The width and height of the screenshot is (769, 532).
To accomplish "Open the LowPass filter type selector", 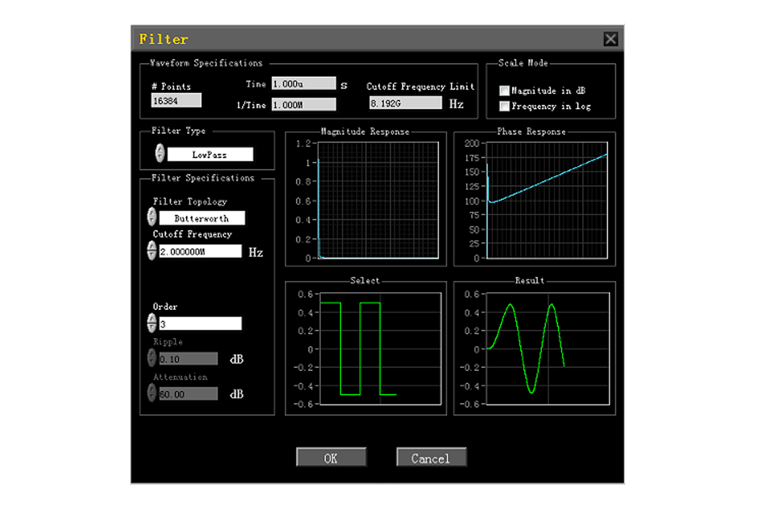I will pyautogui.click(x=210, y=154).
